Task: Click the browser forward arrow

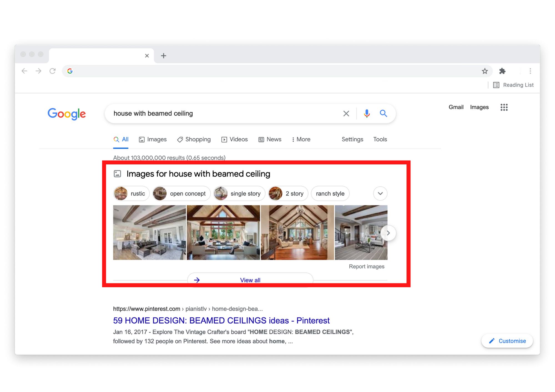Action: pos(39,71)
